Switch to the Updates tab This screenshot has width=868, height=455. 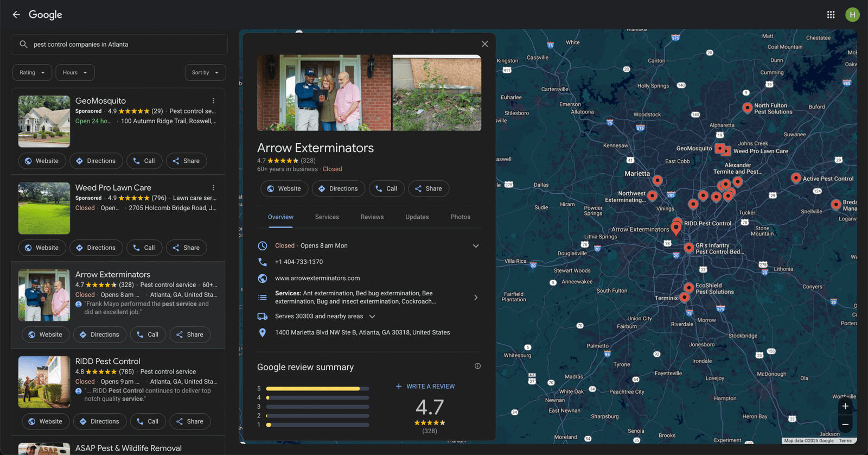(417, 217)
